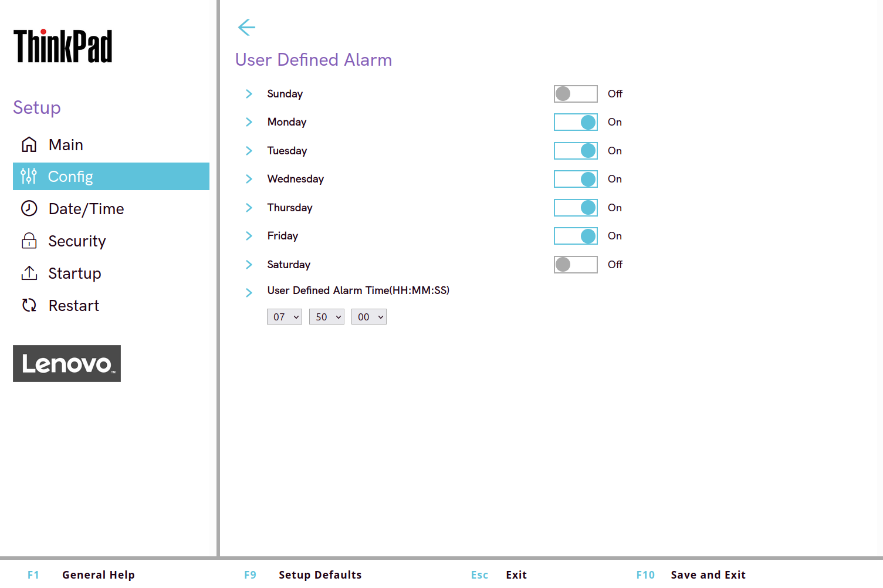Expand the Wednesday row chevron
Screen dimensions: 883x588
tap(249, 179)
